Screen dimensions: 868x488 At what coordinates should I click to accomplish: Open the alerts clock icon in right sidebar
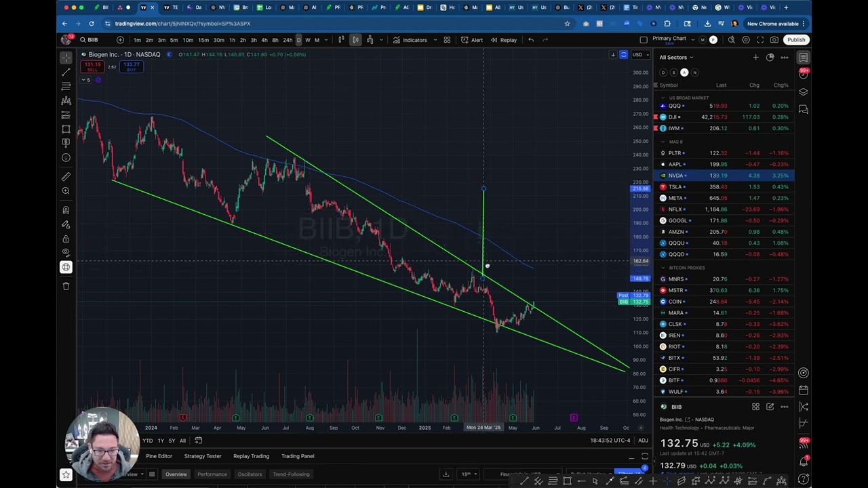pos(804,74)
